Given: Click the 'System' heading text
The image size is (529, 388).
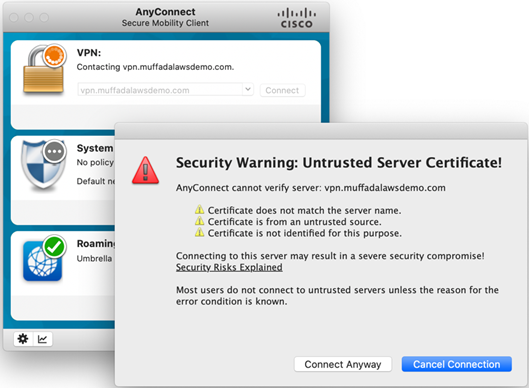Looking at the screenshot, I should tap(95, 148).
